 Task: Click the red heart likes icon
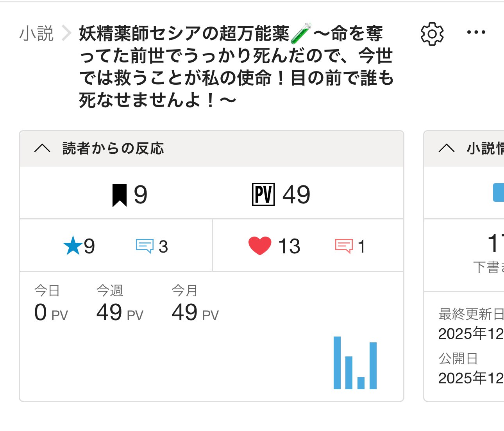pyautogui.click(x=260, y=246)
